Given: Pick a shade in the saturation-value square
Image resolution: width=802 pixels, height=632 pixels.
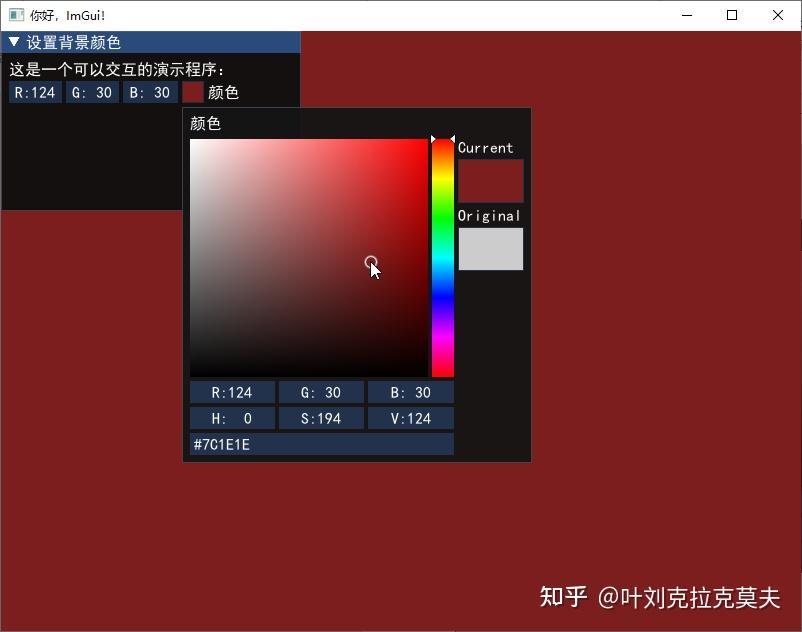Looking at the screenshot, I should coord(308,255).
